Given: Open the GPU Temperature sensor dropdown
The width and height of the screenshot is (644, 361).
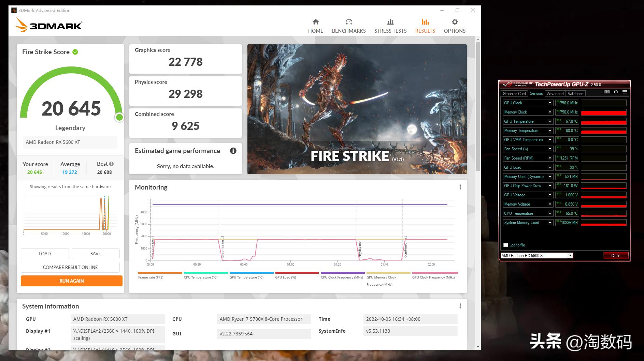Looking at the screenshot, I should [550, 121].
